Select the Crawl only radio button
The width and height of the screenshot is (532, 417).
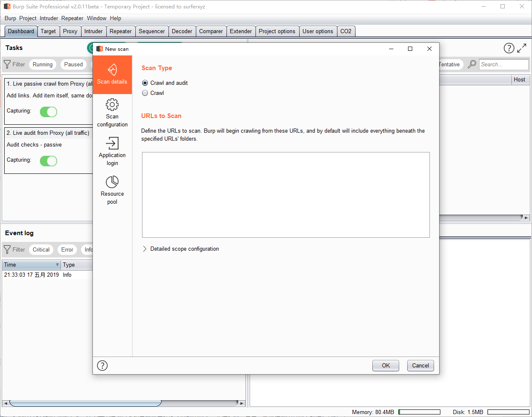point(145,93)
